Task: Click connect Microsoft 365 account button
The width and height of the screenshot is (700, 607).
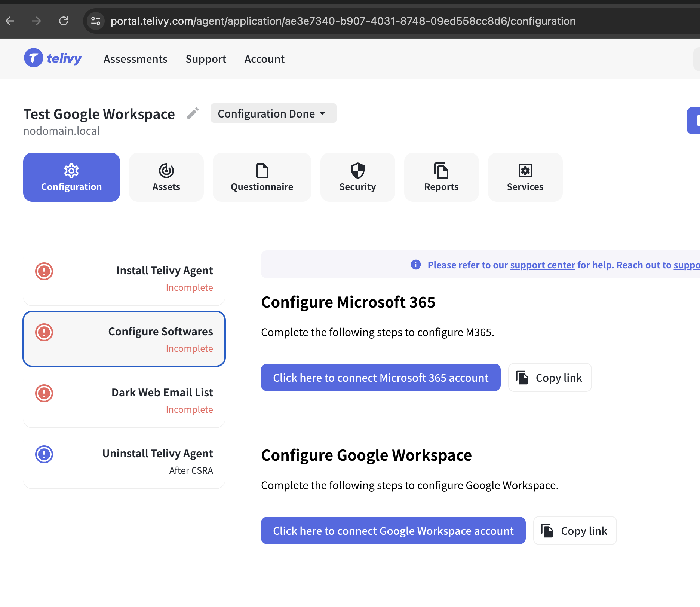Action: pos(381,378)
